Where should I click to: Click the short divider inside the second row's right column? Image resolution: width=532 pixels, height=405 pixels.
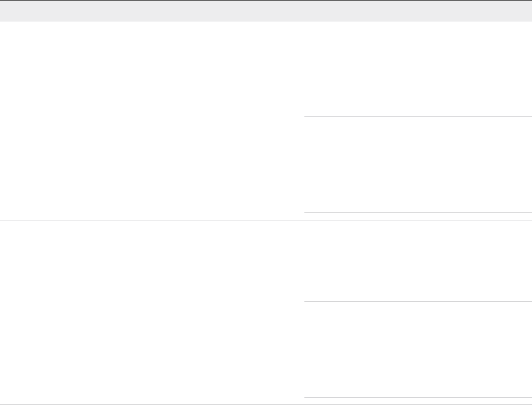418,301
